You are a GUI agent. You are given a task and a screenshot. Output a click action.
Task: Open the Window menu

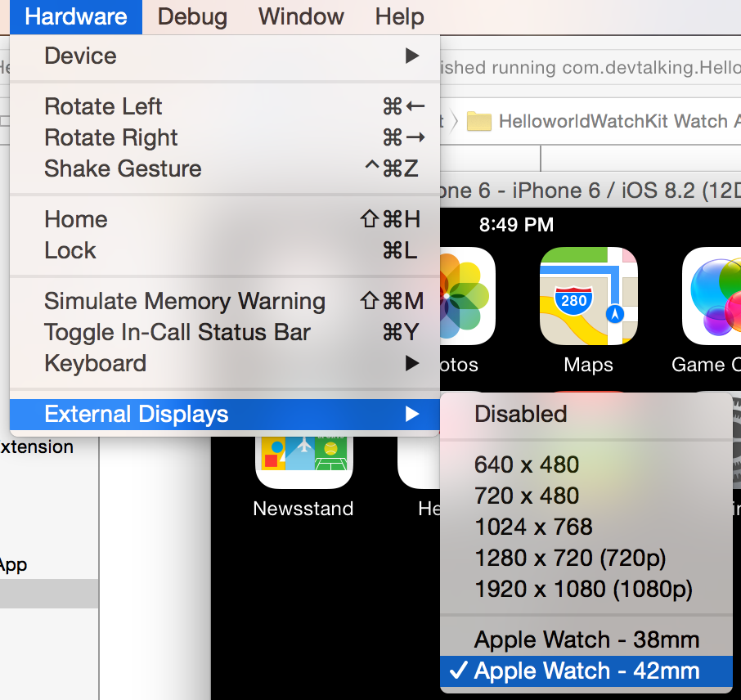pos(301,17)
